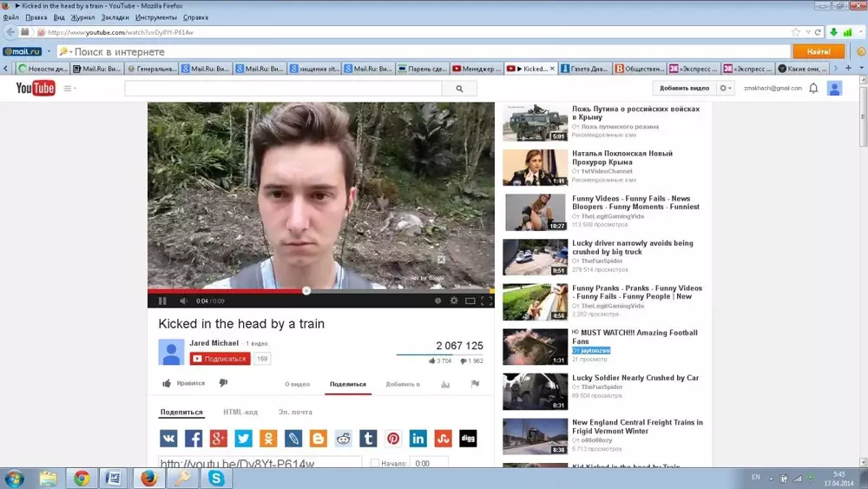Expand the YouTube guide menu next to logo
This screenshot has height=489, width=868.
pos(69,88)
